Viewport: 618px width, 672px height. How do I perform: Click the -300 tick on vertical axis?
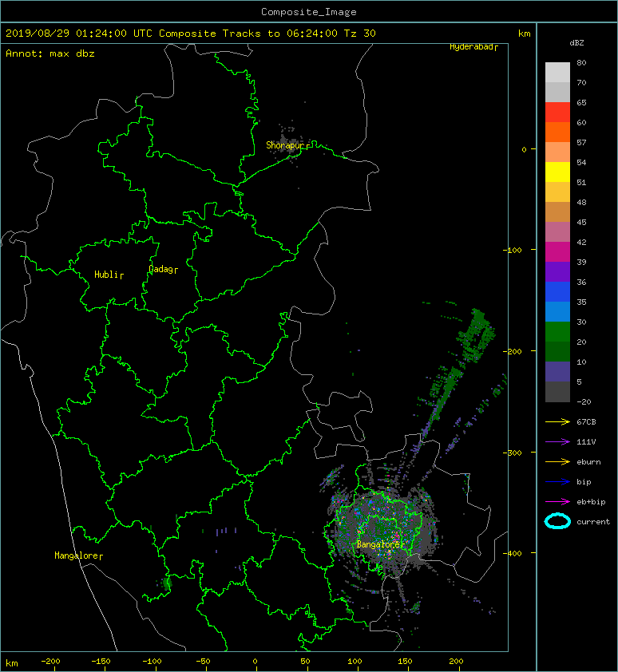(513, 453)
